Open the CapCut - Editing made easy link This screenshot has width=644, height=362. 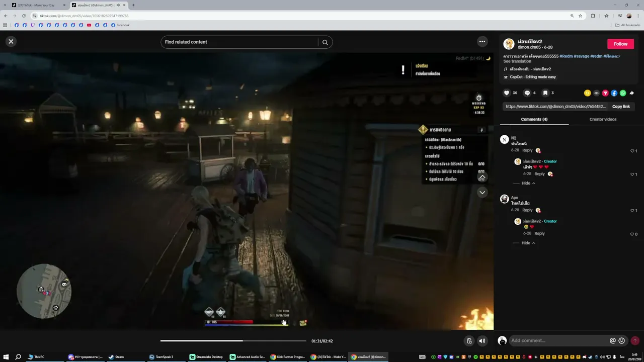pyautogui.click(x=533, y=77)
